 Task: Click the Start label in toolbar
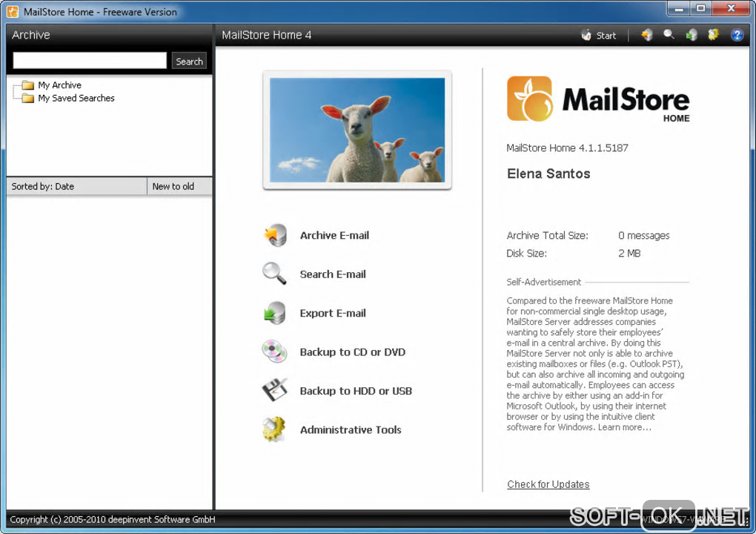click(x=606, y=35)
